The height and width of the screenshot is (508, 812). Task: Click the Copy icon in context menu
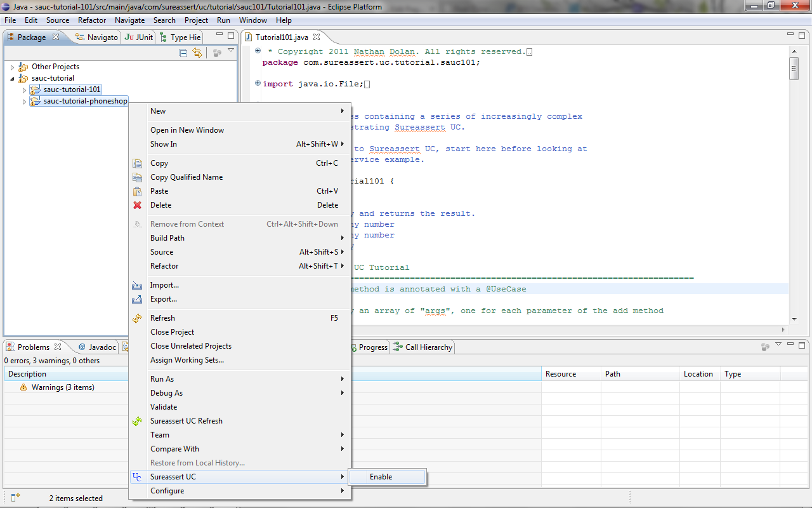click(137, 163)
